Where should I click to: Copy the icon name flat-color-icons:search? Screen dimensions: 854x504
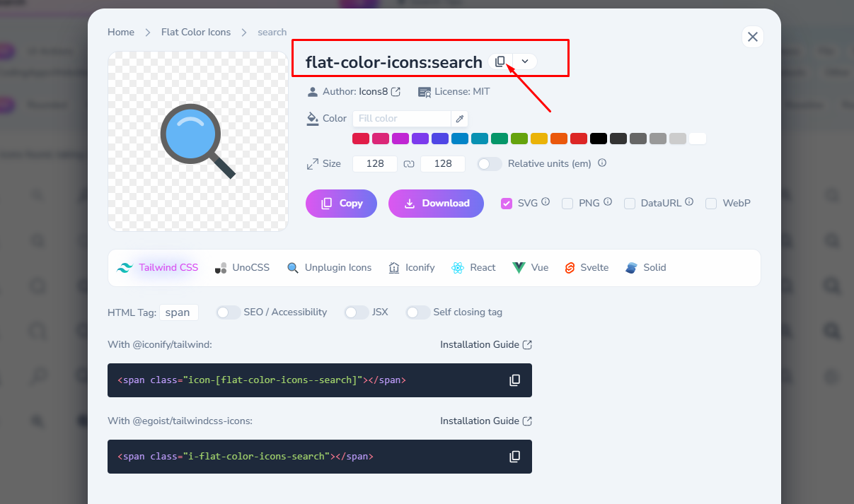[x=500, y=61]
